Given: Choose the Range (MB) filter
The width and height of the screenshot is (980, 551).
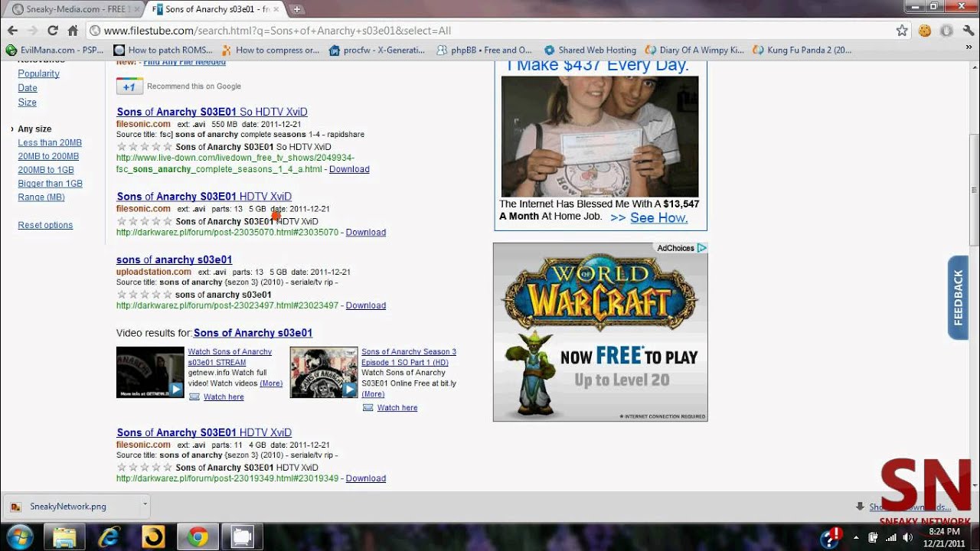Looking at the screenshot, I should (41, 197).
